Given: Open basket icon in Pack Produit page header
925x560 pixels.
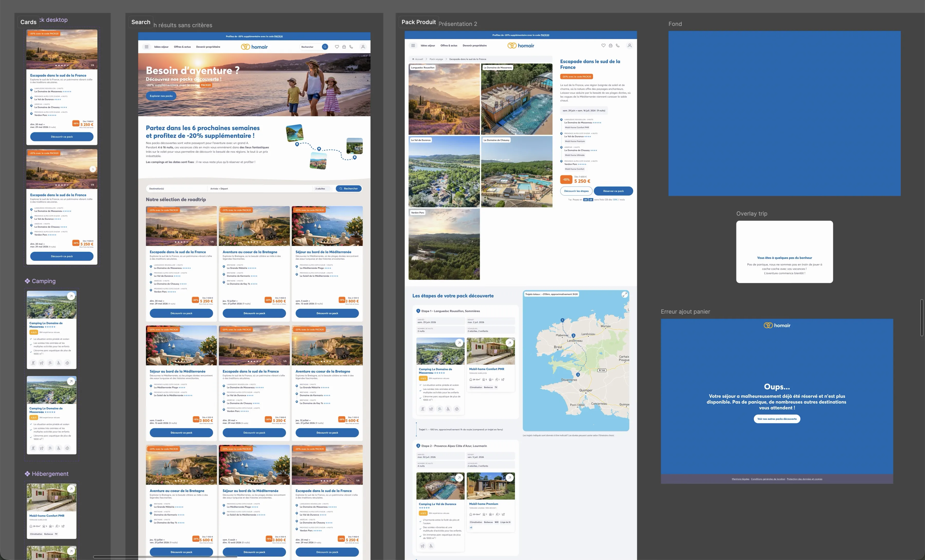Looking at the screenshot, I should coord(610,45).
